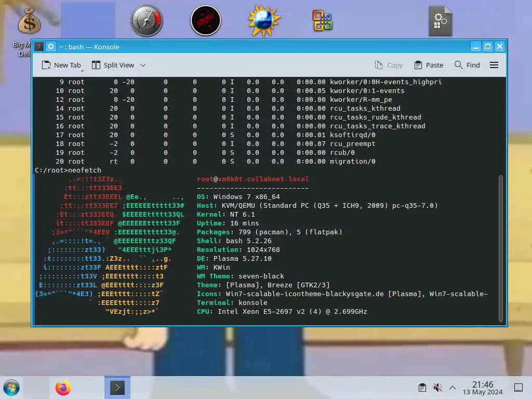Open the Windows start orb menu
532x399 pixels.
11,388
